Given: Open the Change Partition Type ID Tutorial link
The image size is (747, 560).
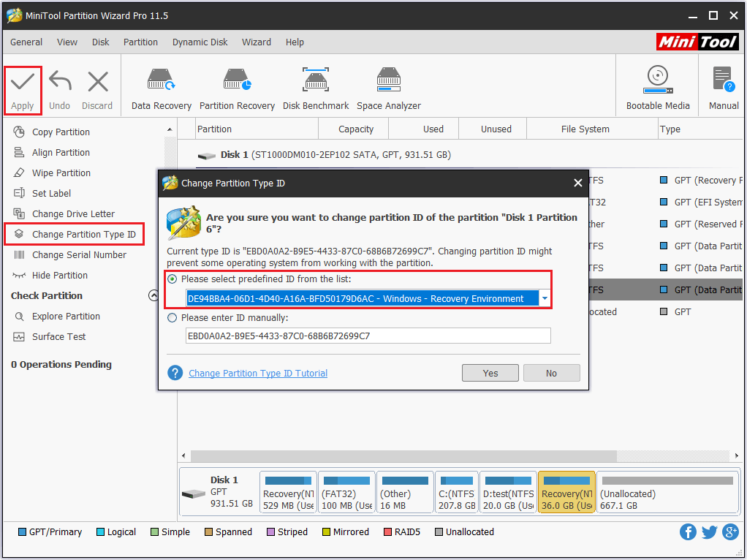Looking at the screenshot, I should 258,373.
